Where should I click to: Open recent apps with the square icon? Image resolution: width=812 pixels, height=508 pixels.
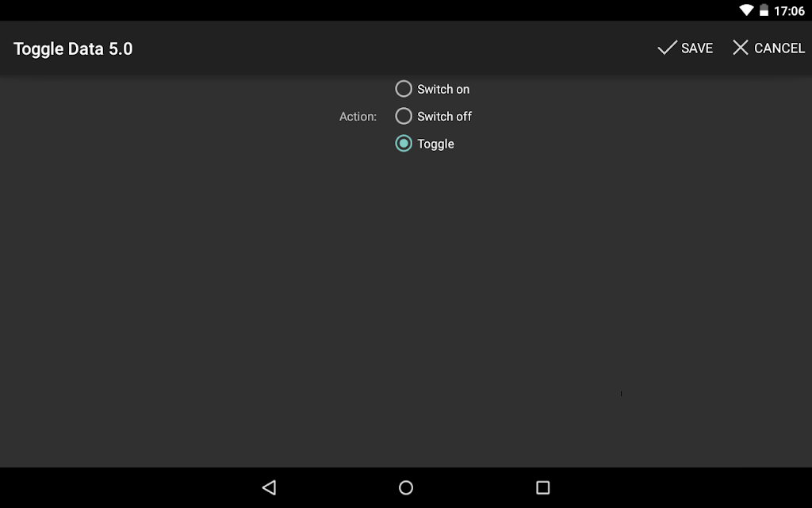pos(542,487)
